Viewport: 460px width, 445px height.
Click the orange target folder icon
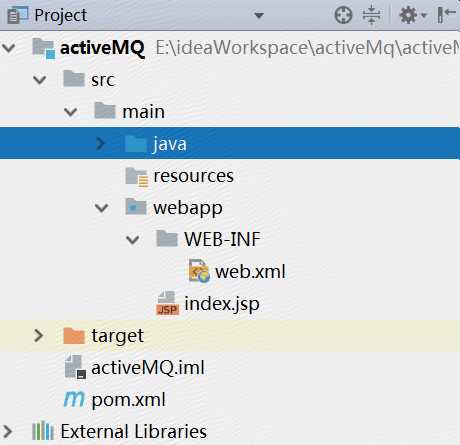tap(74, 335)
